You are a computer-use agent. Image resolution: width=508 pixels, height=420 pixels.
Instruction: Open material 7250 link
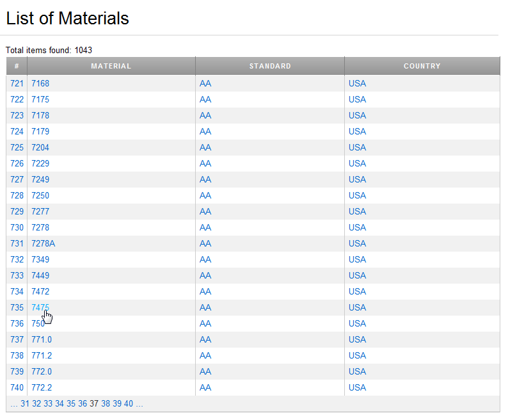pos(40,195)
